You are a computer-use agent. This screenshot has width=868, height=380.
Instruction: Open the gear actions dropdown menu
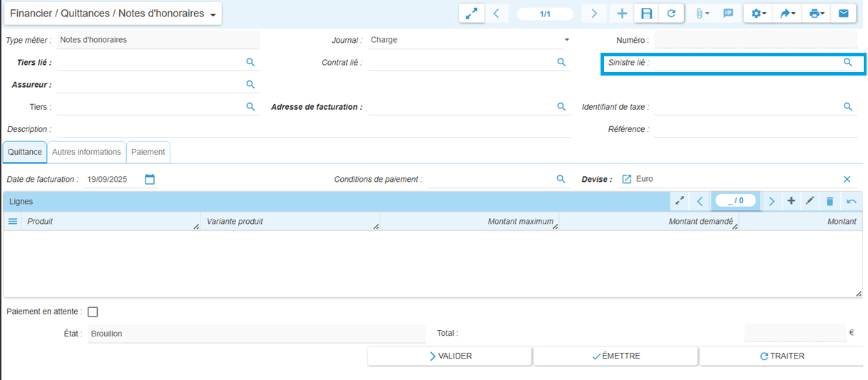pos(759,14)
